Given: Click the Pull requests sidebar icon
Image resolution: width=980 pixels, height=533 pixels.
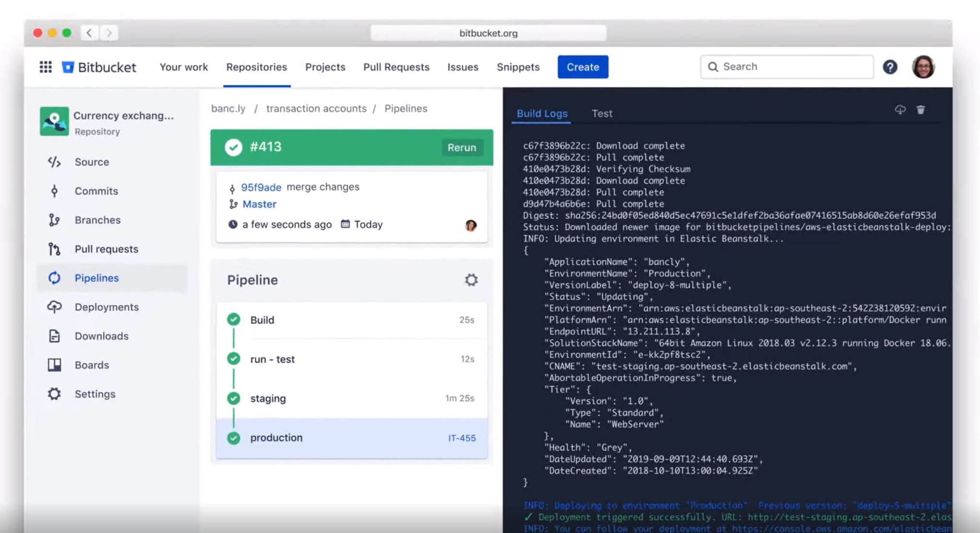Looking at the screenshot, I should (x=54, y=249).
